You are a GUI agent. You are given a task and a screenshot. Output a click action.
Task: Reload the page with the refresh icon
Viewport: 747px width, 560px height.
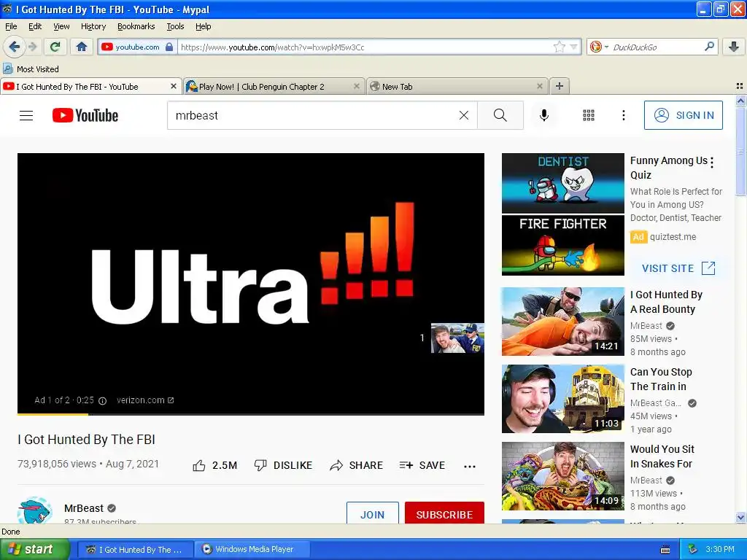55,47
